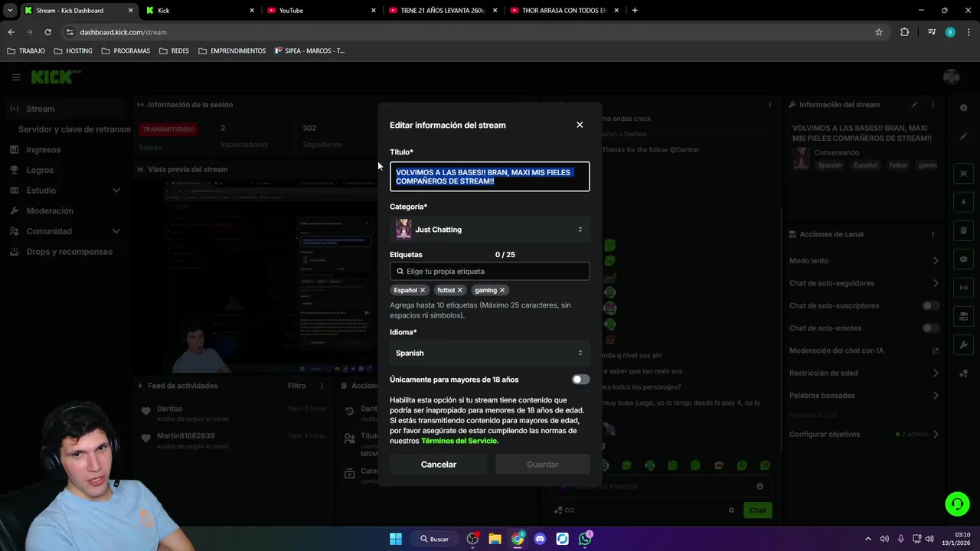Image resolution: width=980 pixels, height=551 pixels.
Task: Click the chat bubble icon in right toolbar
Action: tap(964, 259)
